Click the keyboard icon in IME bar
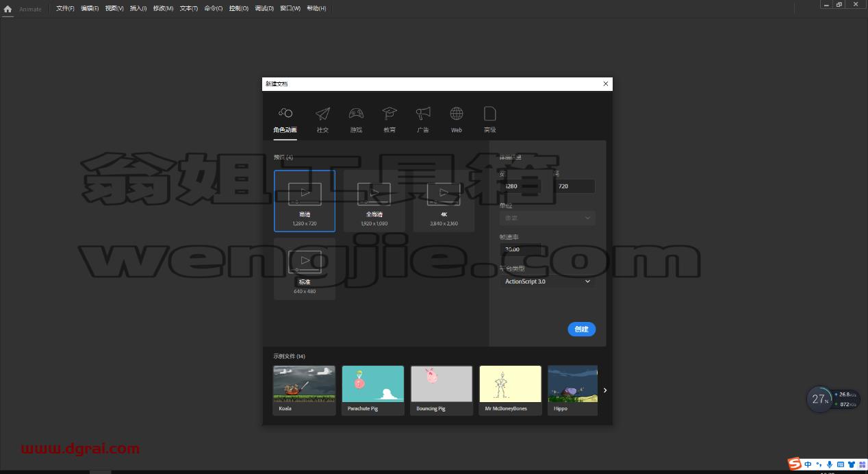This screenshot has width=868, height=474. coord(840,464)
